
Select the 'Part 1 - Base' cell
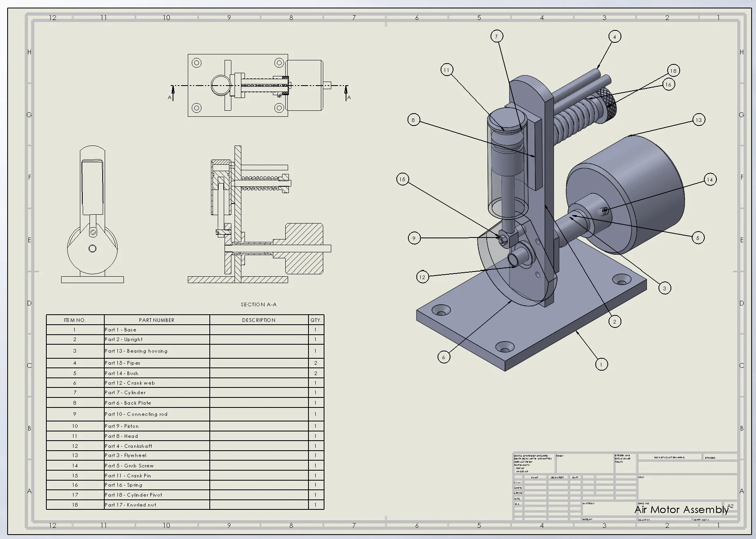click(x=157, y=330)
